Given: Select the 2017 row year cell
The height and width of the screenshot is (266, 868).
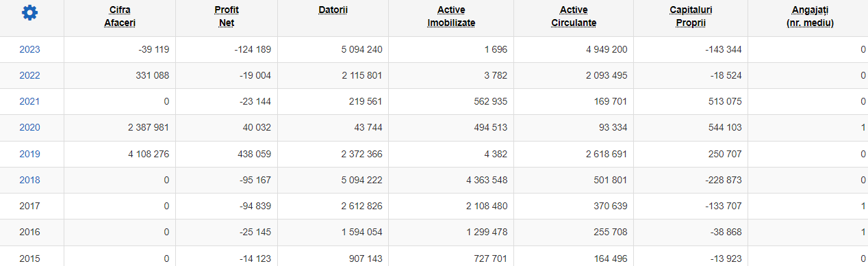Looking at the screenshot, I should 29,206.
